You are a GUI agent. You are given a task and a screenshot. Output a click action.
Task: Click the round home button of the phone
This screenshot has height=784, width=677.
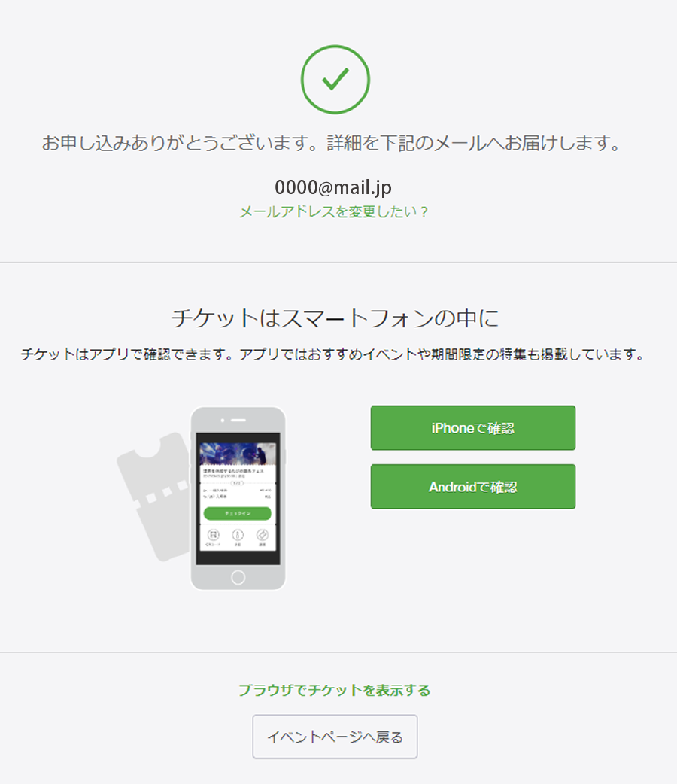238,577
